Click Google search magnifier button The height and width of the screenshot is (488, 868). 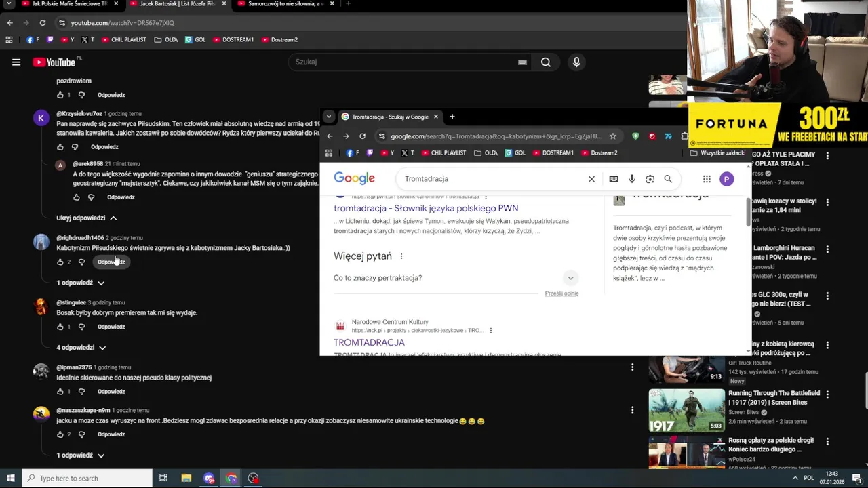[x=668, y=179]
